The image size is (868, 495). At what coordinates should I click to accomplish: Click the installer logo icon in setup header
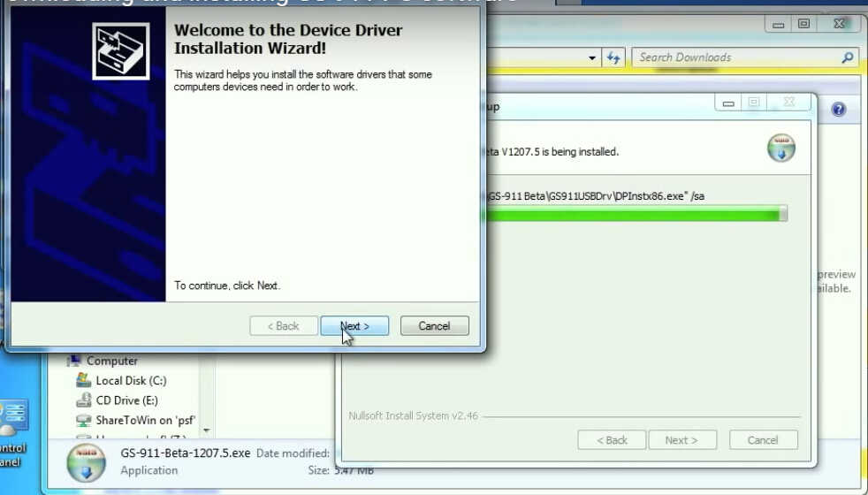[x=781, y=148]
